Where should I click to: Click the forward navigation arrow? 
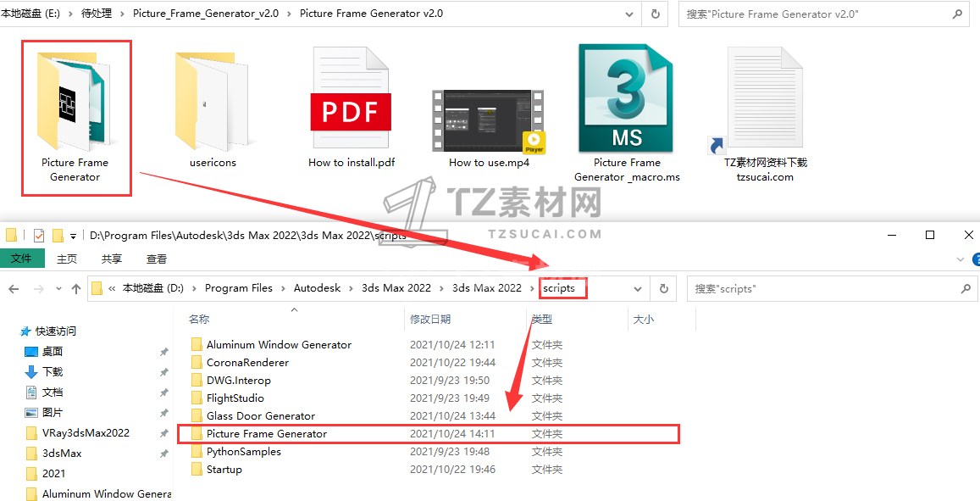point(38,288)
